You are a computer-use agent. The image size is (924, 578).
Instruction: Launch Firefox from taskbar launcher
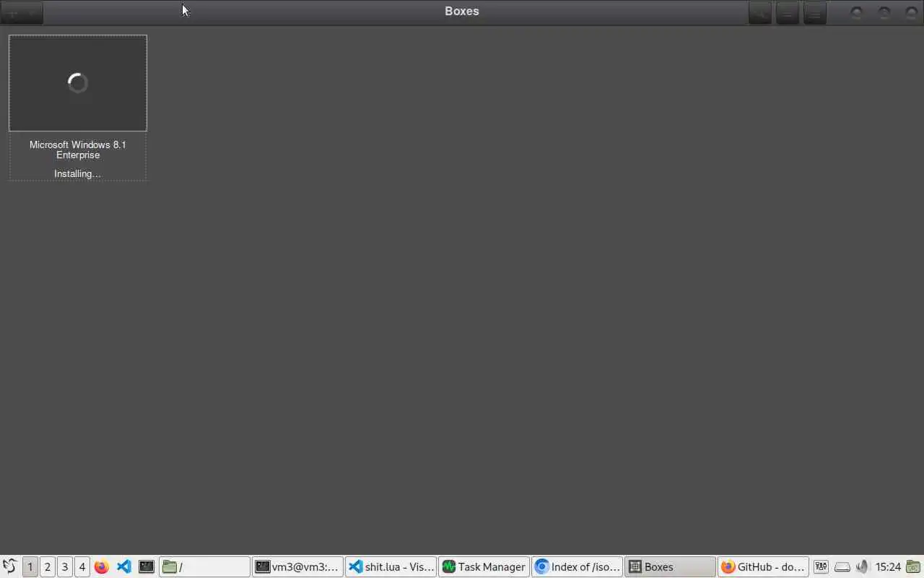[x=102, y=566]
